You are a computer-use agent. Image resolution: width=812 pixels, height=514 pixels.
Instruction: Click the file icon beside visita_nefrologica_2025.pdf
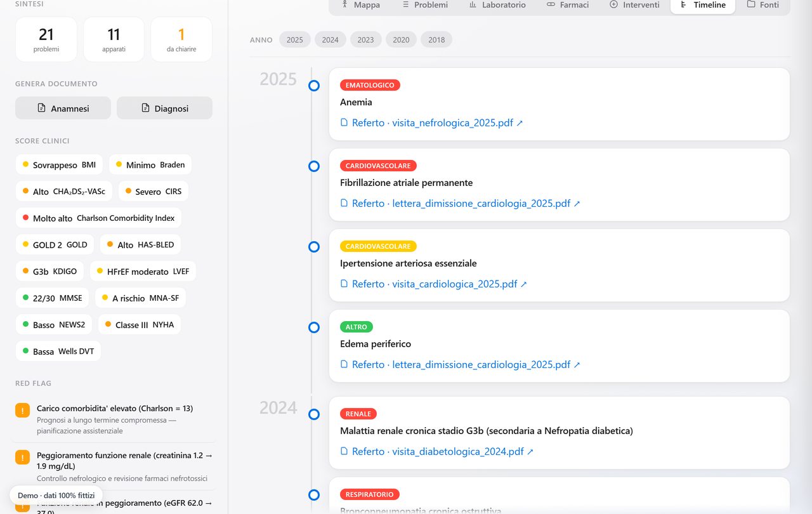(x=344, y=122)
